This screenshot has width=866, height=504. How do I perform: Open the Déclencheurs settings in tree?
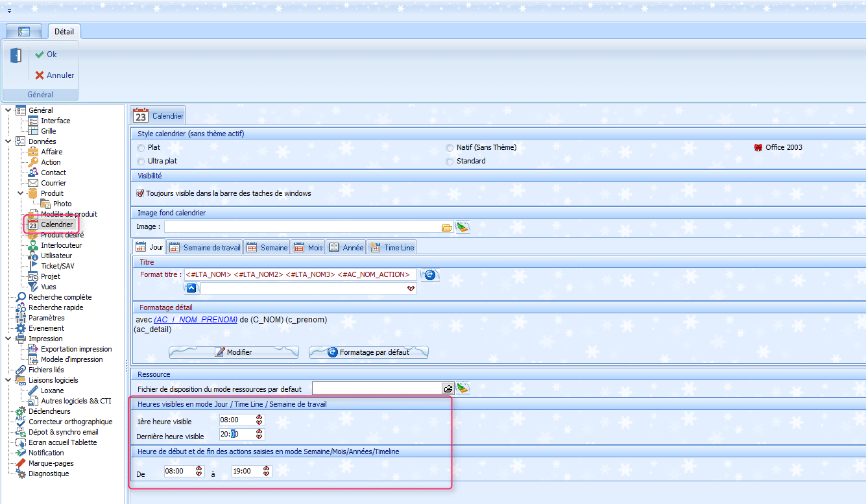[x=49, y=411]
